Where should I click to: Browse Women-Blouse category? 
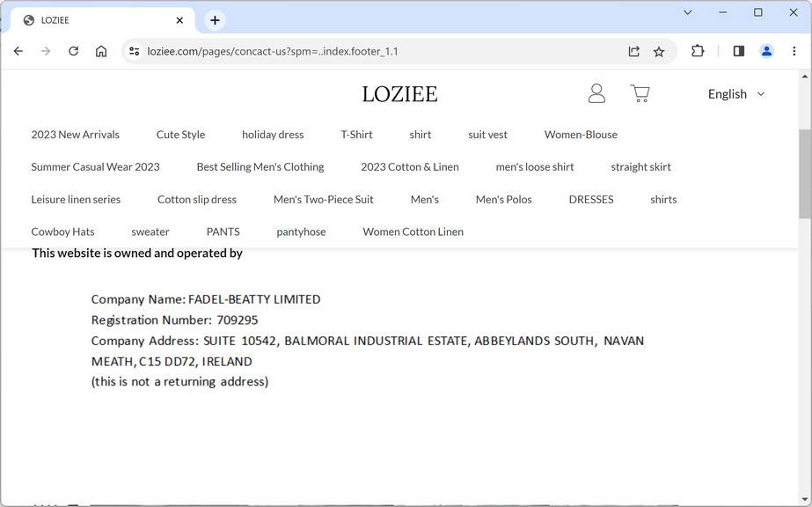point(581,135)
